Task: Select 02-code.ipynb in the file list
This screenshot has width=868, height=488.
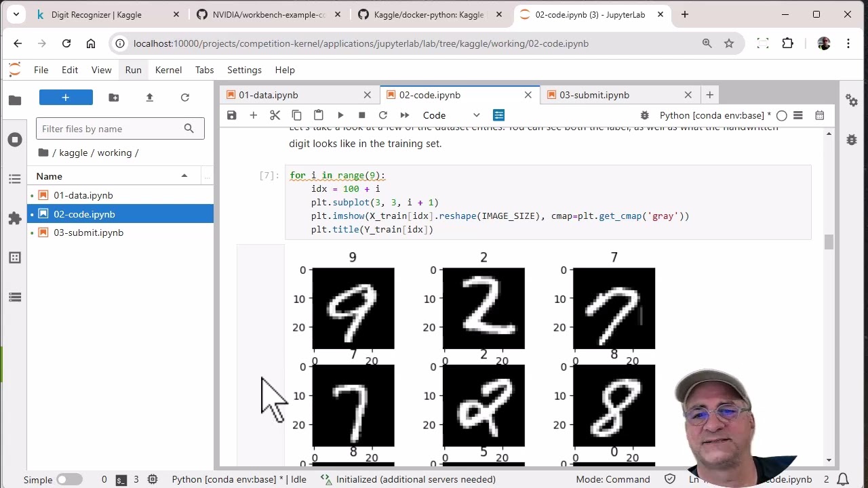Action: point(120,214)
